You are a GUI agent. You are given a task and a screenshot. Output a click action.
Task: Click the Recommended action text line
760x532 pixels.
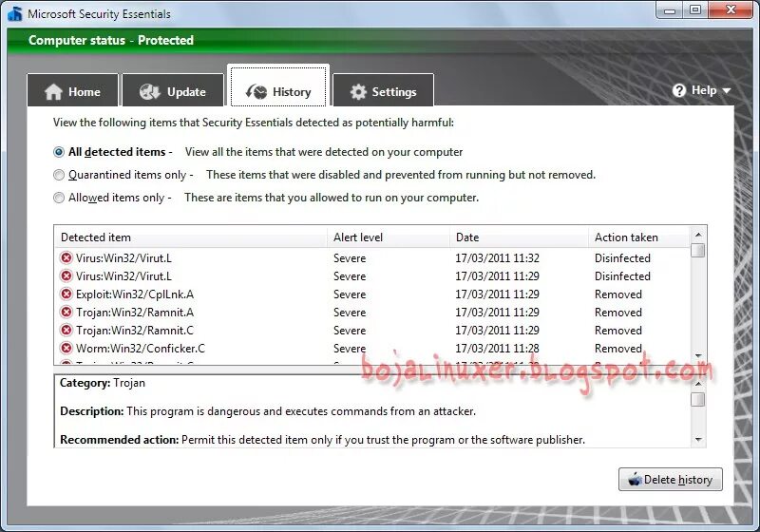click(322, 440)
